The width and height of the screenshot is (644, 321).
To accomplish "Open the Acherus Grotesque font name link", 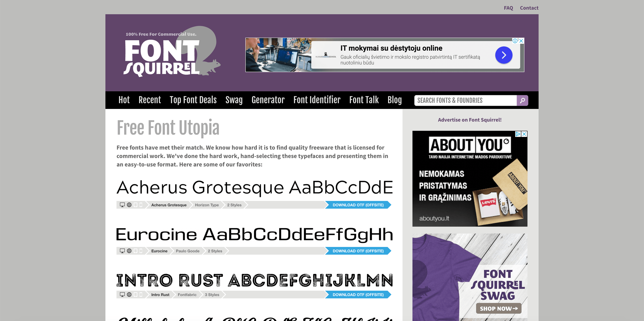I will point(169,205).
